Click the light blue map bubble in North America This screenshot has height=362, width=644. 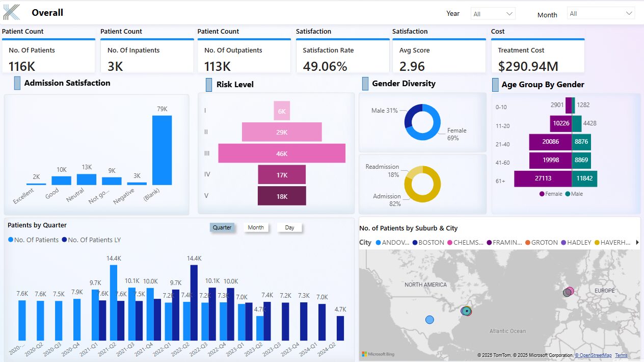point(430,320)
